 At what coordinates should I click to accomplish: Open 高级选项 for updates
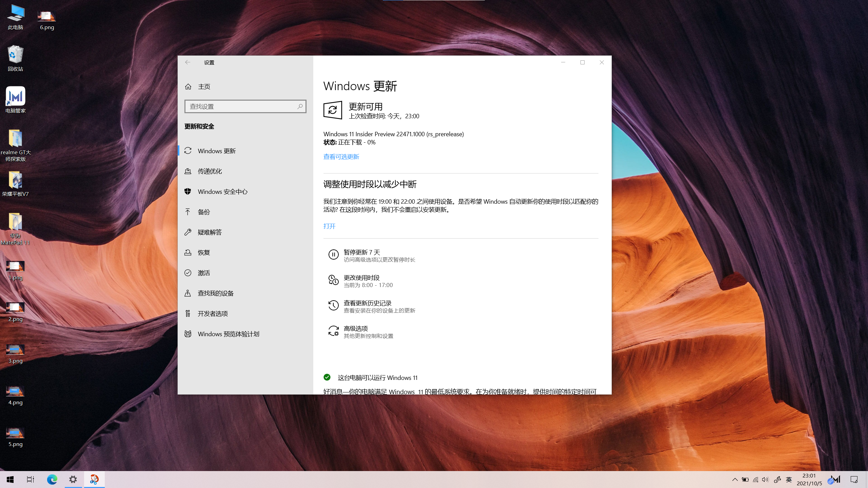point(360,332)
